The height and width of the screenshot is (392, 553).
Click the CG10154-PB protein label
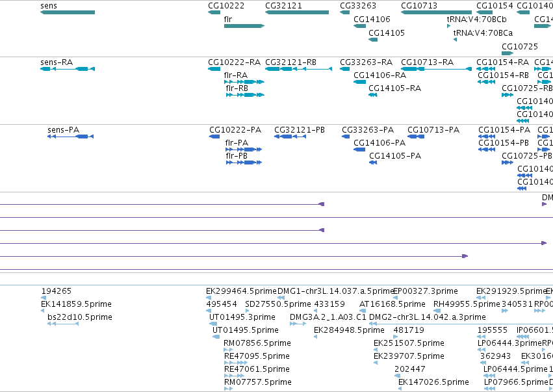[x=503, y=143]
